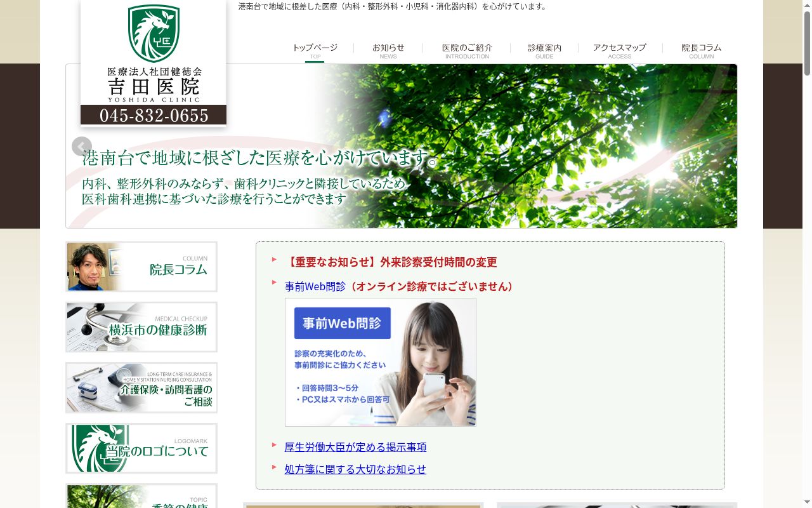
Task: Open 厚生労働大臣が定める掲示事項 link
Action: click(x=355, y=447)
